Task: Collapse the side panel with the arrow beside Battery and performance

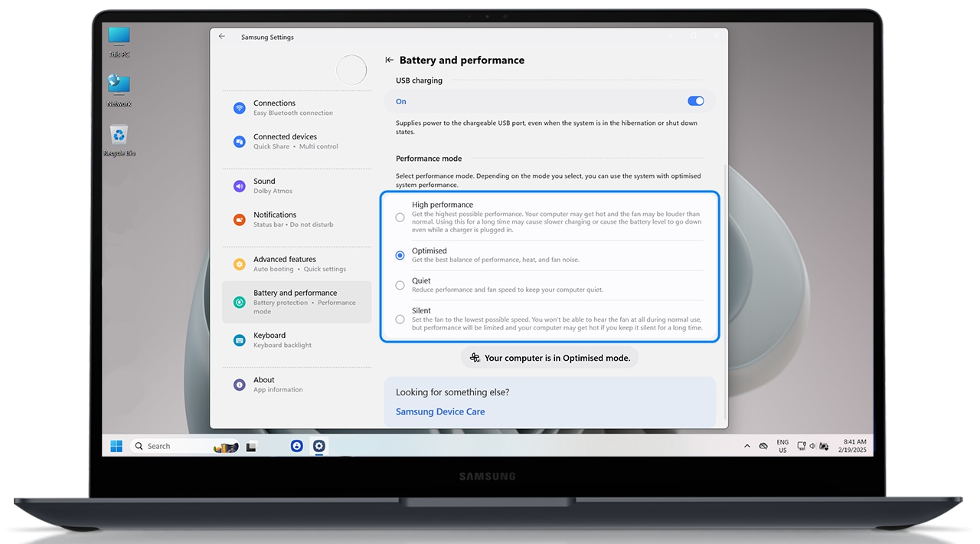Action: (390, 60)
